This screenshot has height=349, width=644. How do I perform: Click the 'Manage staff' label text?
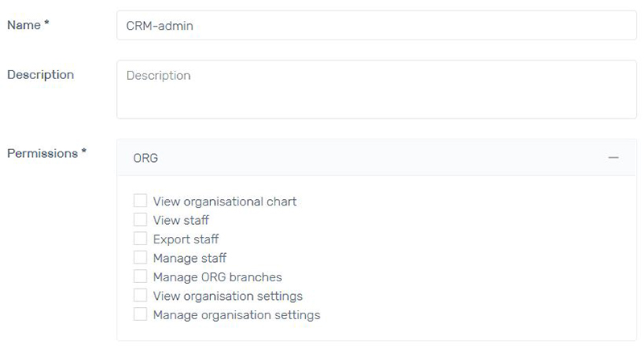(x=189, y=258)
